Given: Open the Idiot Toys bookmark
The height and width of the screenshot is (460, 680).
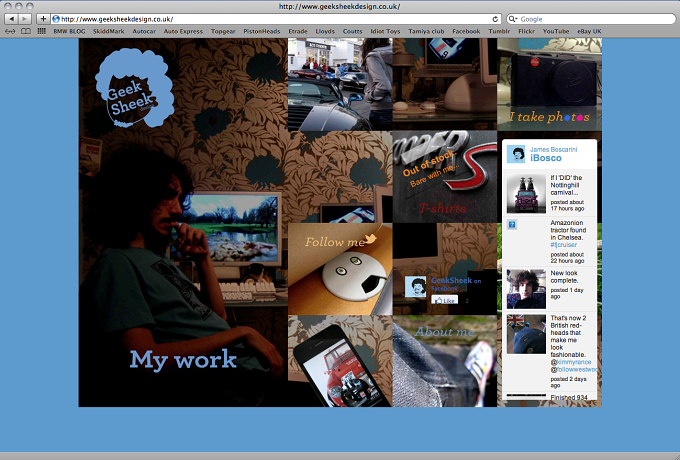Looking at the screenshot, I should 385,31.
